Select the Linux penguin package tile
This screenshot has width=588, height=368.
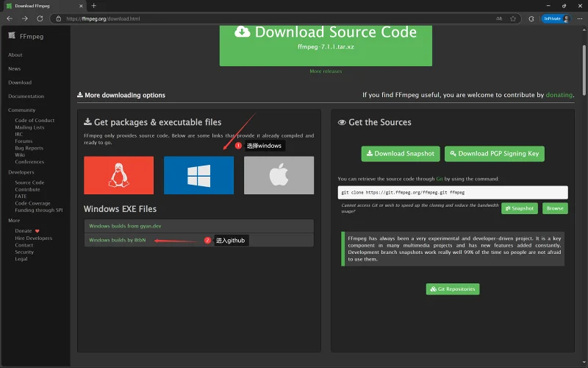(x=118, y=175)
